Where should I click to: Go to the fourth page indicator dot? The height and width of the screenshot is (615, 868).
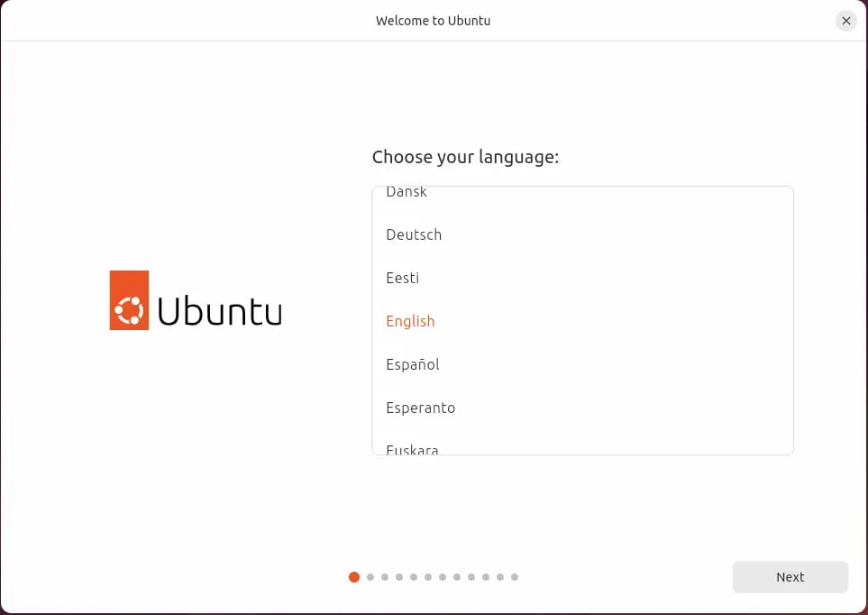coord(398,577)
